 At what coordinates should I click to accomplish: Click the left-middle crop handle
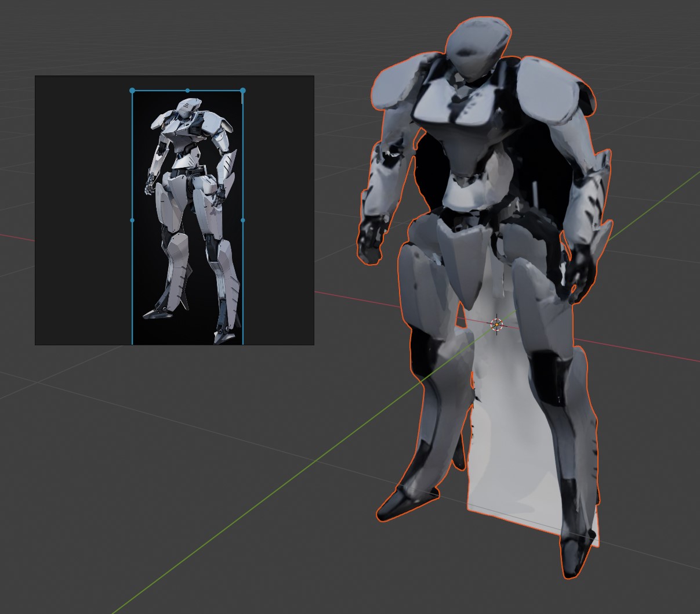pyautogui.click(x=132, y=221)
